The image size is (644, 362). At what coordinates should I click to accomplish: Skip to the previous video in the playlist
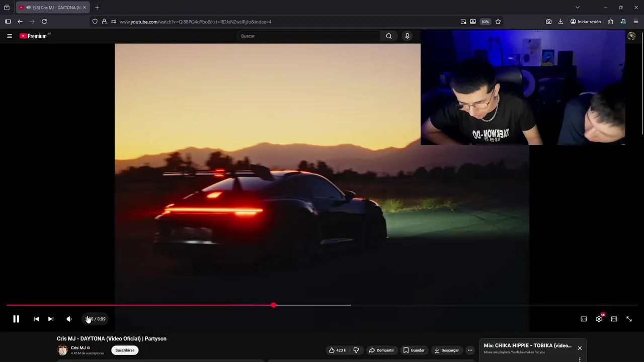(36, 319)
